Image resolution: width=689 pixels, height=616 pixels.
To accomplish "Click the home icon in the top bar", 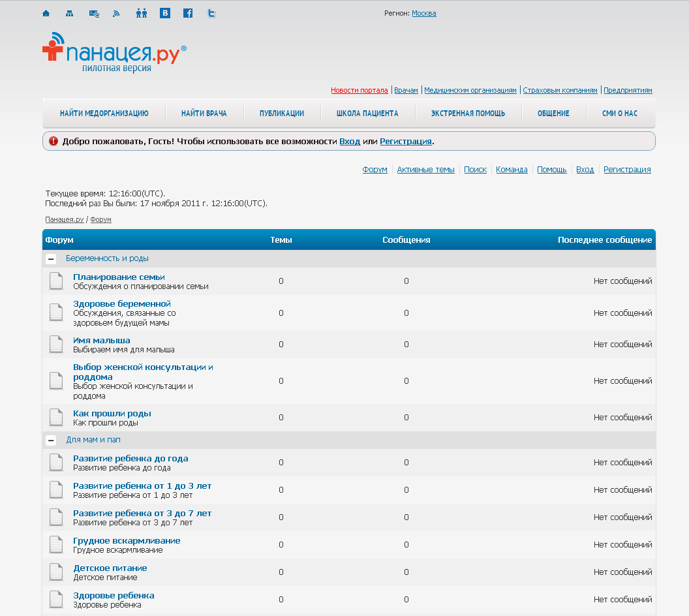I will (x=46, y=14).
